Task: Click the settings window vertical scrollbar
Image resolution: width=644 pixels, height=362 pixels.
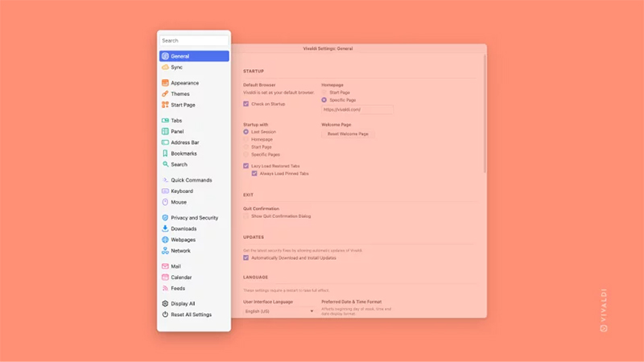Action: point(485,114)
